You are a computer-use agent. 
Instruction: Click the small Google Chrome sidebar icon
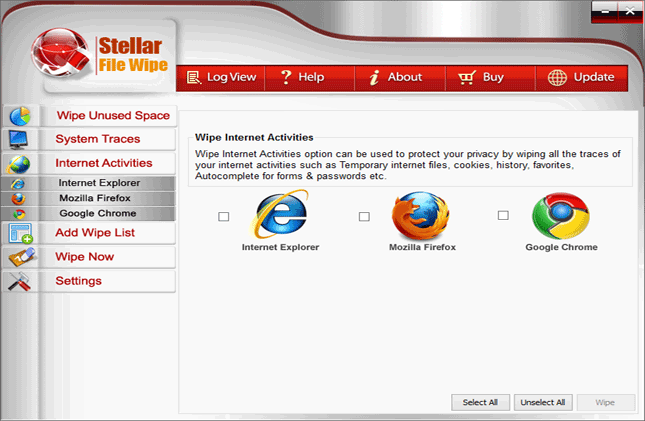coord(19,214)
